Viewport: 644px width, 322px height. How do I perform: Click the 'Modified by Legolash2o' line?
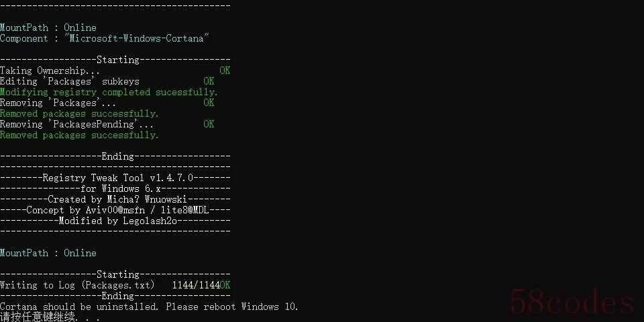click(117, 221)
